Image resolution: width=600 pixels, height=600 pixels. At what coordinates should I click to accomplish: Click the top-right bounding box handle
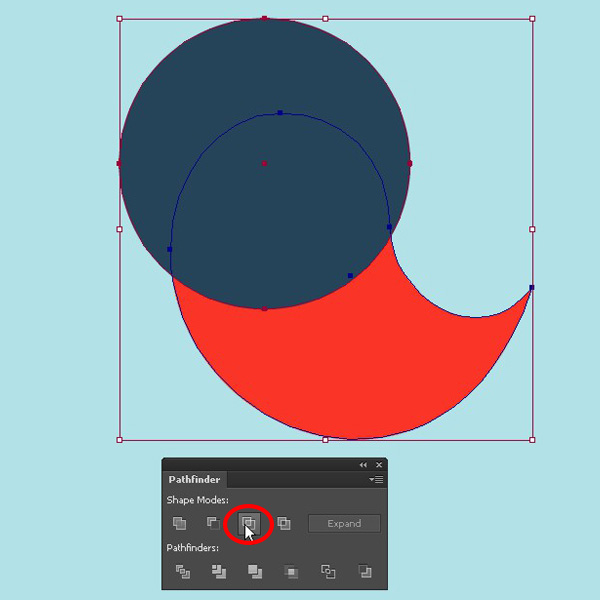(532, 19)
